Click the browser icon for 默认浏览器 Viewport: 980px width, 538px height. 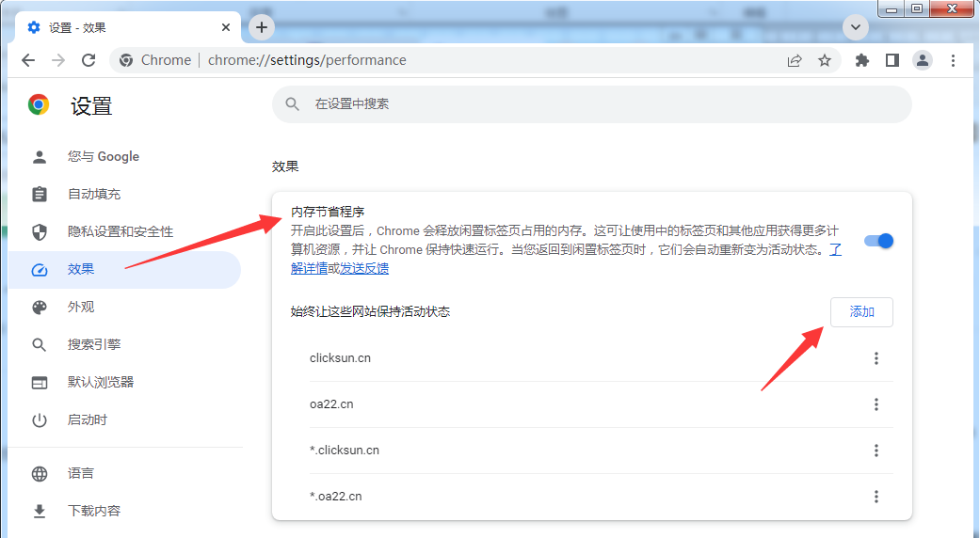coord(40,382)
